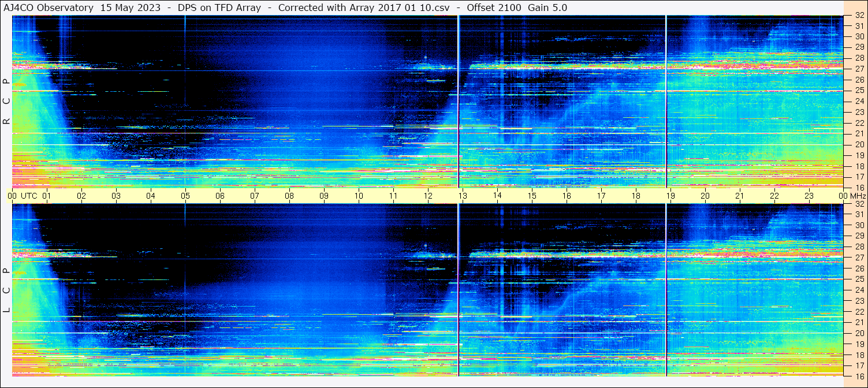This screenshot has height=388, width=868.
Task: Select the 22 hour mark on time axis
Action: pos(774,196)
